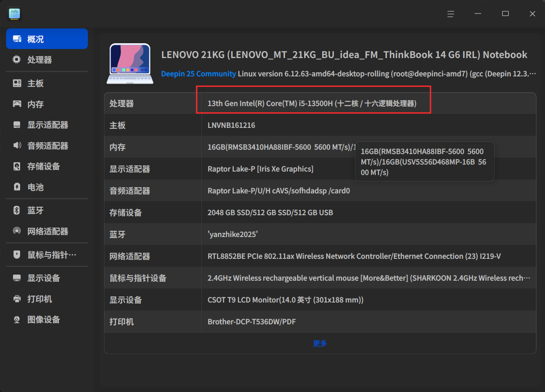Click the 'yanzhike2025' Bluetooth value
Screen dimensions: 545x392
[233, 234]
